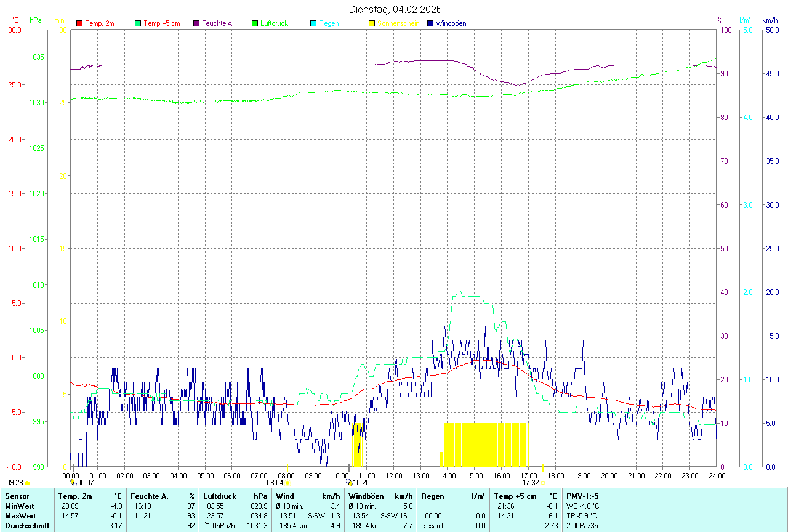Click the wind maximum 'S-SW 11.3'
The width and height of the screenshot is (788, 532).
[x=324, y=516]
